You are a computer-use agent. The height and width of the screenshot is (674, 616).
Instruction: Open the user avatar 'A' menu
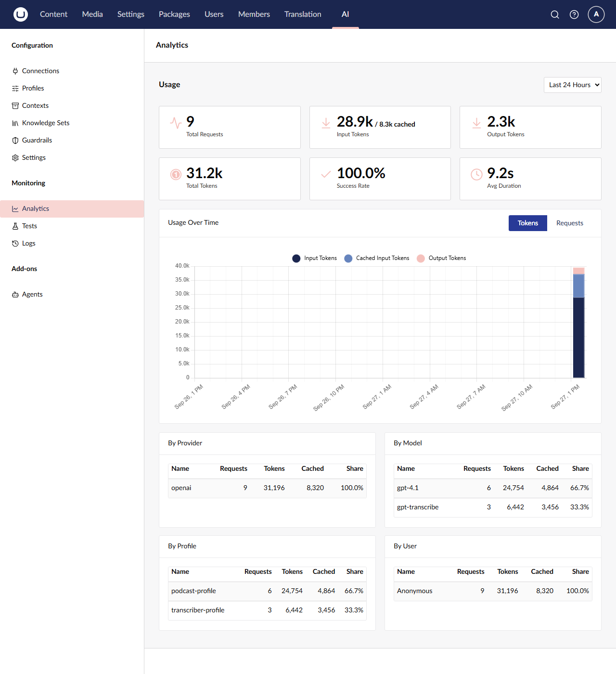click(596, 14)
